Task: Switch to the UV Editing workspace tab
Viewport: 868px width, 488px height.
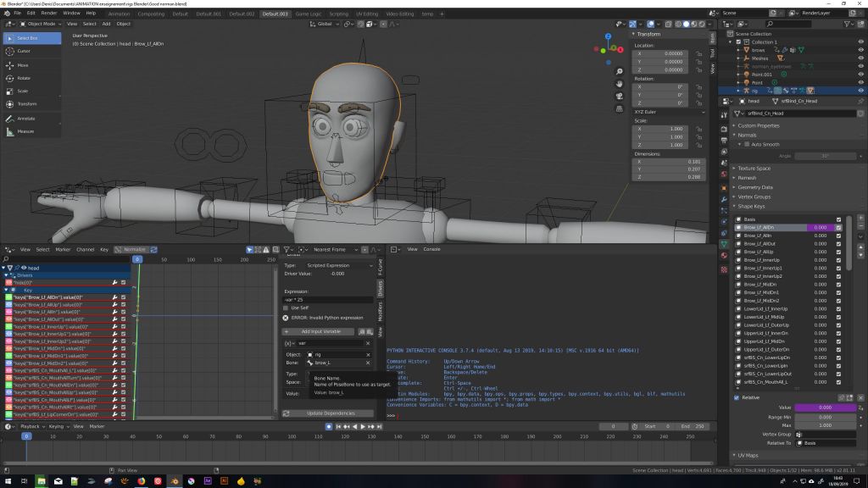Action: pyautogui.click(x=367, y=14)
